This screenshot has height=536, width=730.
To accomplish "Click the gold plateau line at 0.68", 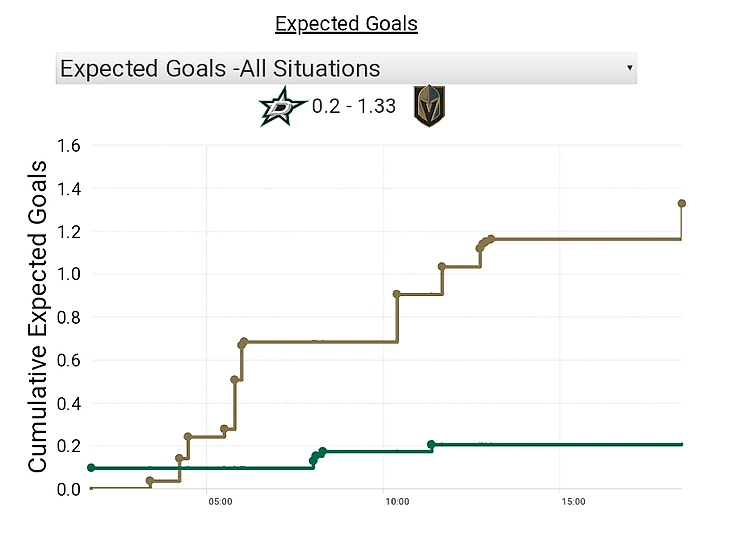I will [x=320, y=341].
